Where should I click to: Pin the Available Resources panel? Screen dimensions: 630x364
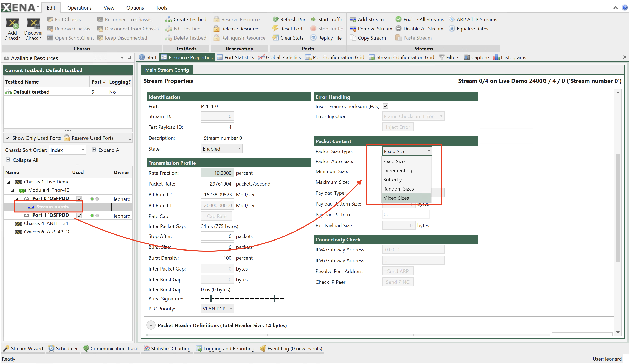[x=130, y=58]
